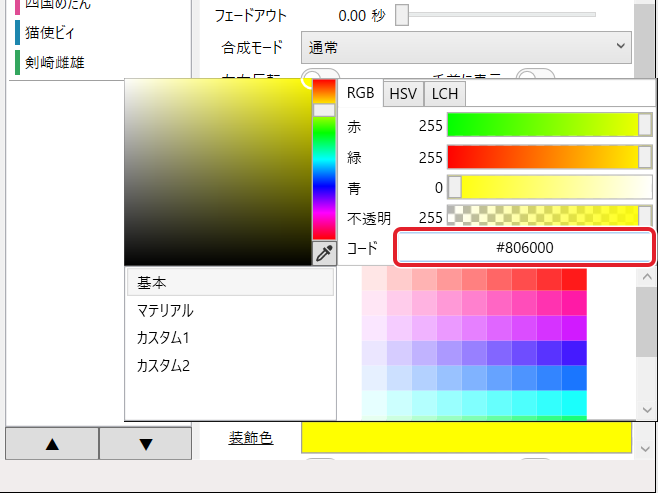Pick the pure red palette swatch
This screenshot has height=493, width=658.
coord(574,279)
